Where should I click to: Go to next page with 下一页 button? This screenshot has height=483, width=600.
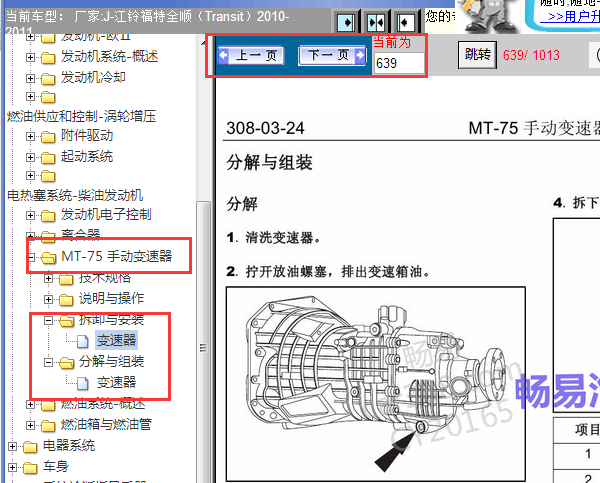click(332, 56)
